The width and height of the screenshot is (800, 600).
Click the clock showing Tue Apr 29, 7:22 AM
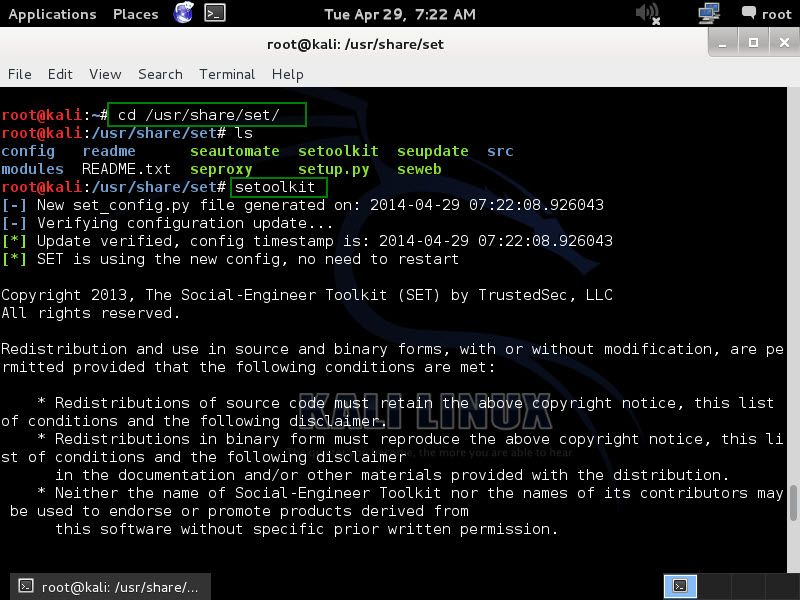[x=399, y=14]
